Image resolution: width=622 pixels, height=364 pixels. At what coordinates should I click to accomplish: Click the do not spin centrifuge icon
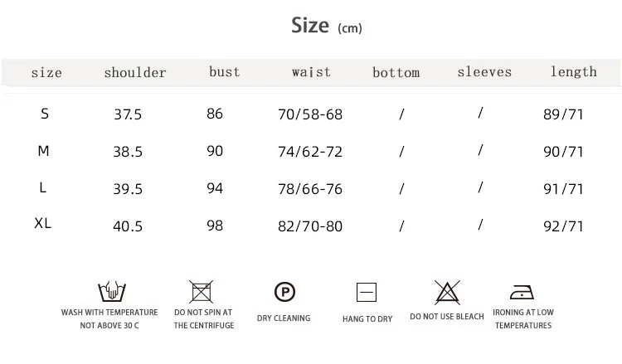pos(202,292)
